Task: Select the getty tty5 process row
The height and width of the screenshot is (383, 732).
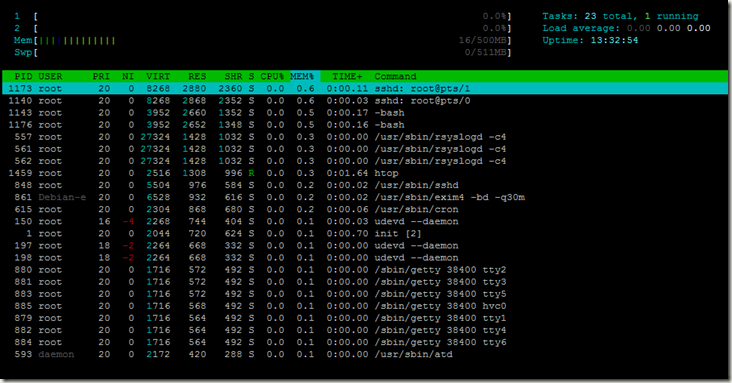Action: pos(365,294)
